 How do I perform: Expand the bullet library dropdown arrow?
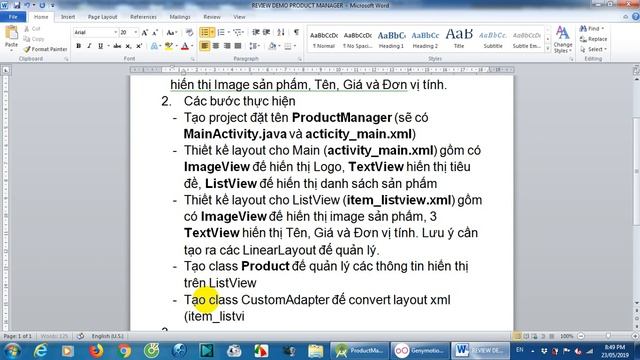(212, 32)
